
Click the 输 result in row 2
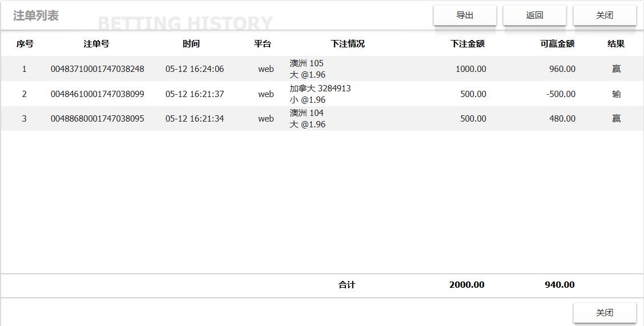pyautogui.click(x=616, y=94)
